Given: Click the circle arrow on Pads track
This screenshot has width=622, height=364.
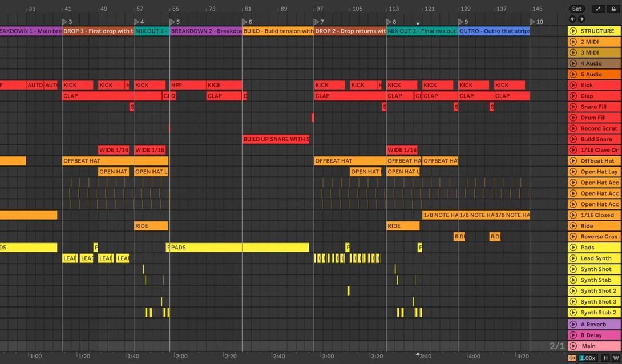Looking at the screenshot, I should (573, 248).
